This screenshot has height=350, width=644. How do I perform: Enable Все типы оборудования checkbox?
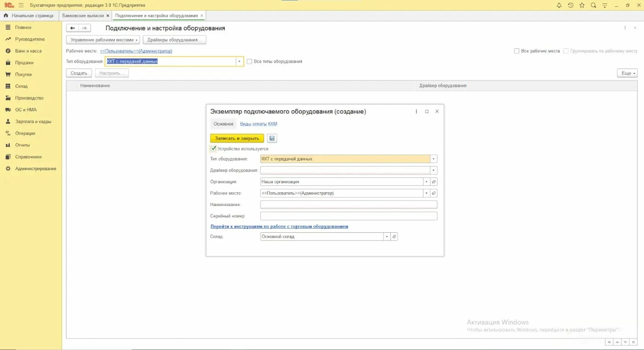249,61
